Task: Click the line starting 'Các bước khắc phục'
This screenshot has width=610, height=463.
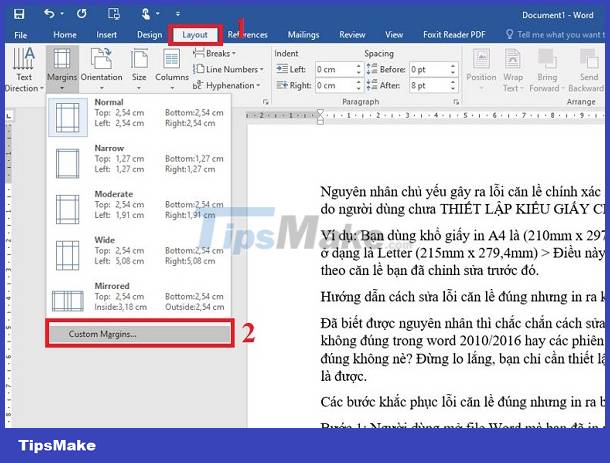Action: [463, 402]
